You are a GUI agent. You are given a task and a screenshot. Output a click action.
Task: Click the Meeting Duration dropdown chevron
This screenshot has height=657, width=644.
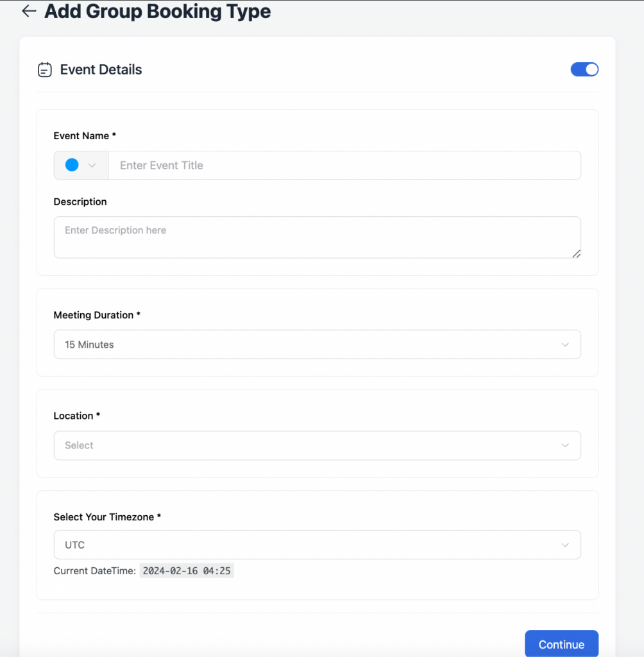[565, 345]
